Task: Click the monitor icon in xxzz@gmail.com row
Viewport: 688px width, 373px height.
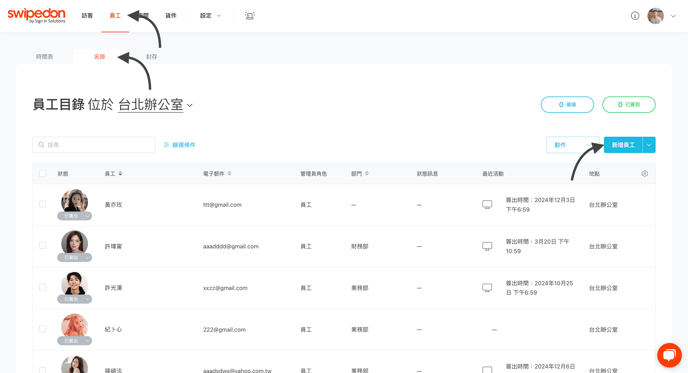Action: pyautogui.click(x=487, y=288)
